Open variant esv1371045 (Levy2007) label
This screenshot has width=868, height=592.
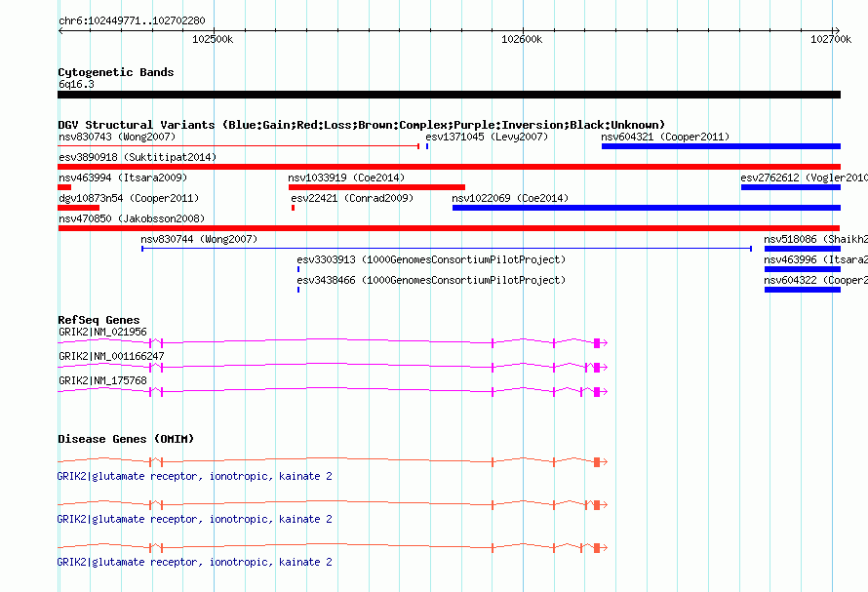click(487, 137)
